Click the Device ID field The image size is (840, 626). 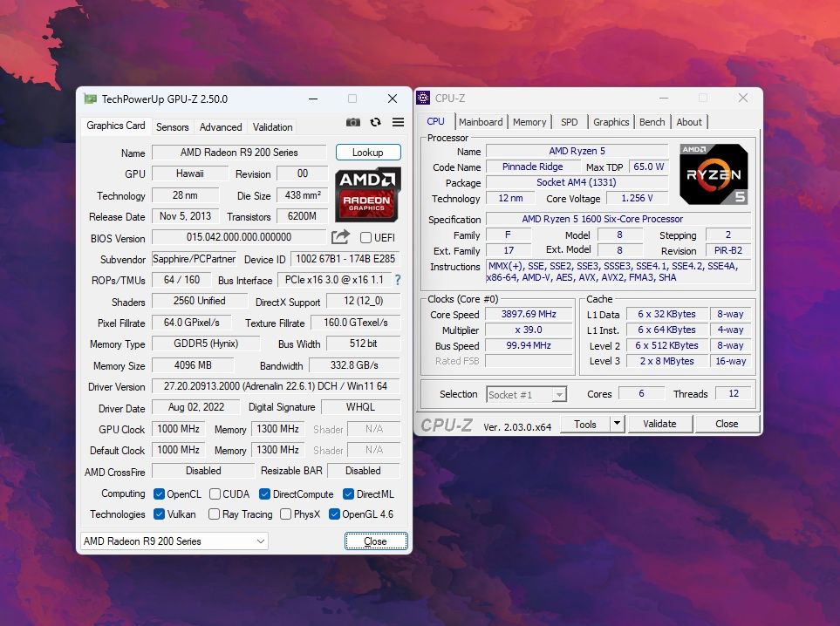point(345,259)
